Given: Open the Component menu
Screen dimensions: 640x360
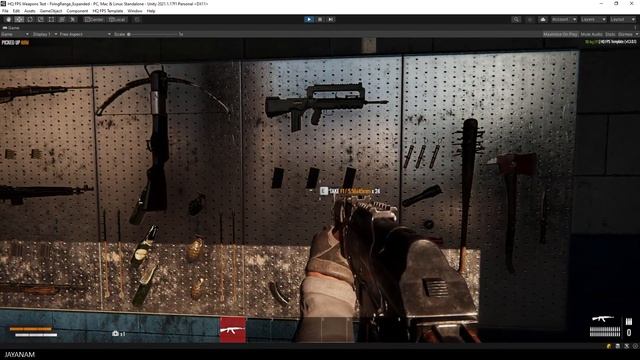Looking at the screenshot, I should coord(77,11).
